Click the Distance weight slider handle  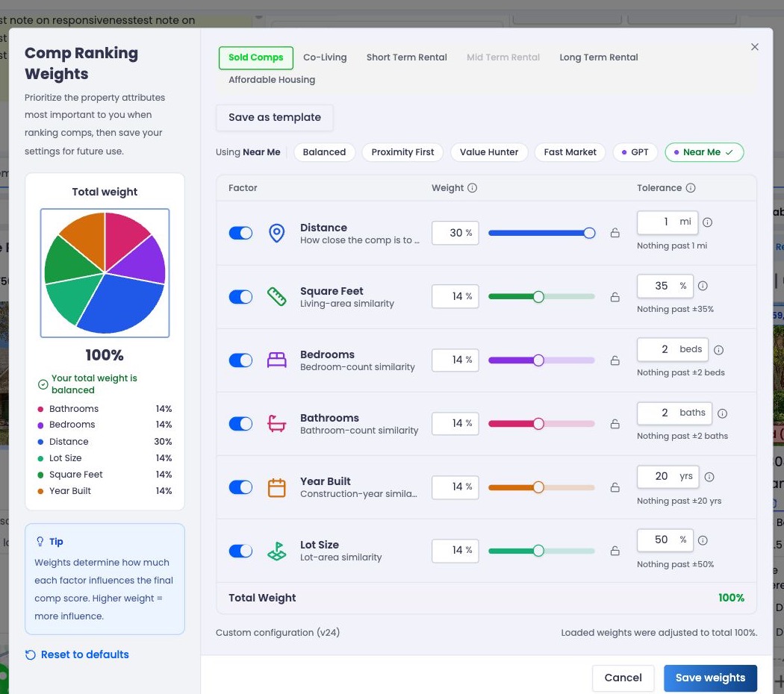tap(590, 233)
